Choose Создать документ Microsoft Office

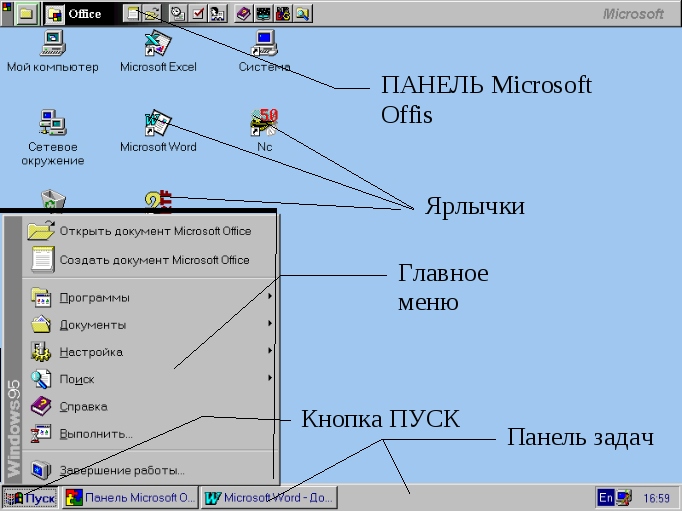pyautogui.click(x=149, y=260)
